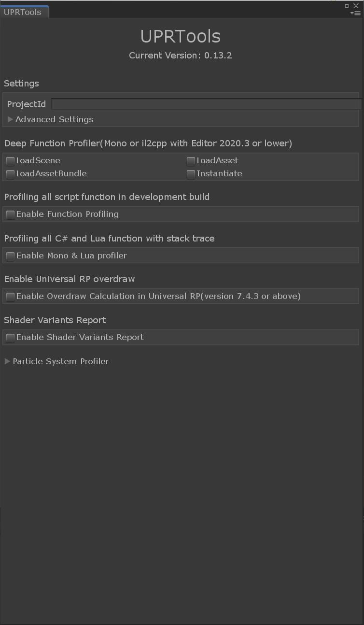
Task: Open the panel options menu icon
Action: (x=356, y=13)
